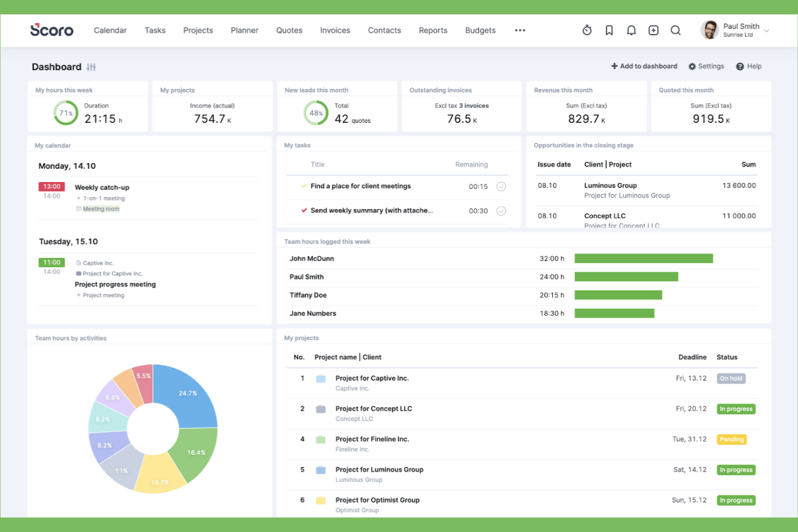
Task: Click the Settings gear icon
Action: pyautogui.click(x=692, y=66)
